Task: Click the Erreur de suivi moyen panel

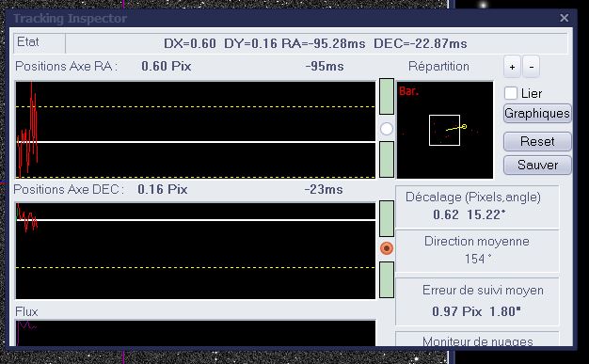Action: click(x=477, y=302)
